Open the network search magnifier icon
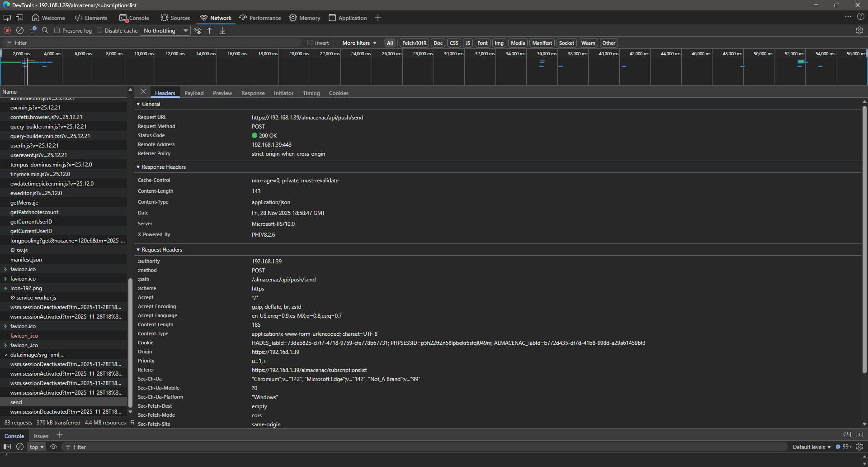Image resolution: width=868 pixels, height=467 pixels. pyautogui.click(x=45, y=30)
